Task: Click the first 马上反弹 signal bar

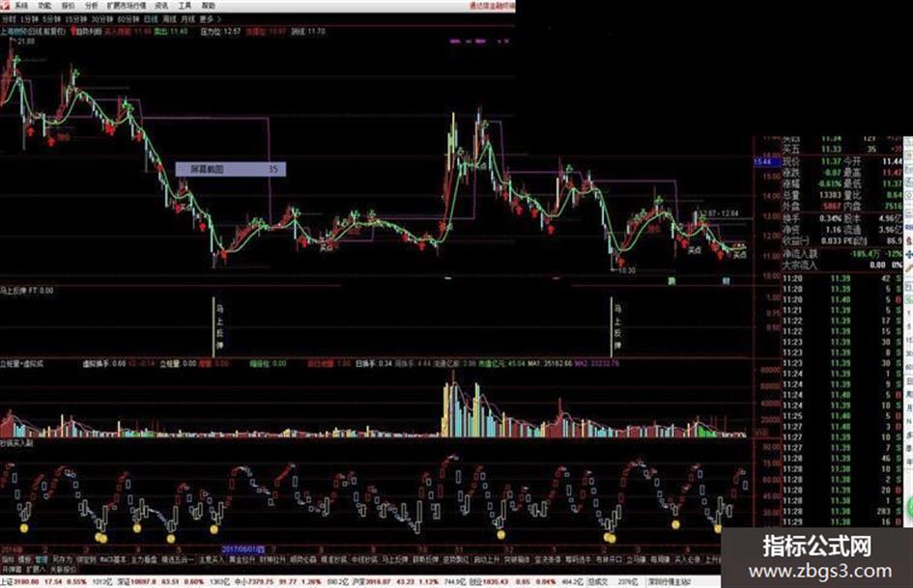Action: [x=214, y=326]
